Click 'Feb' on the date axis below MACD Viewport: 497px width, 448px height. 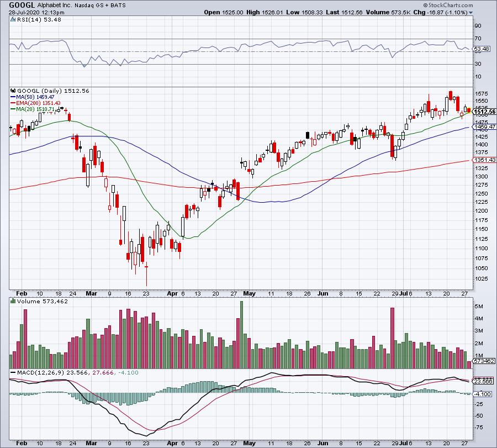click(22, 443)
